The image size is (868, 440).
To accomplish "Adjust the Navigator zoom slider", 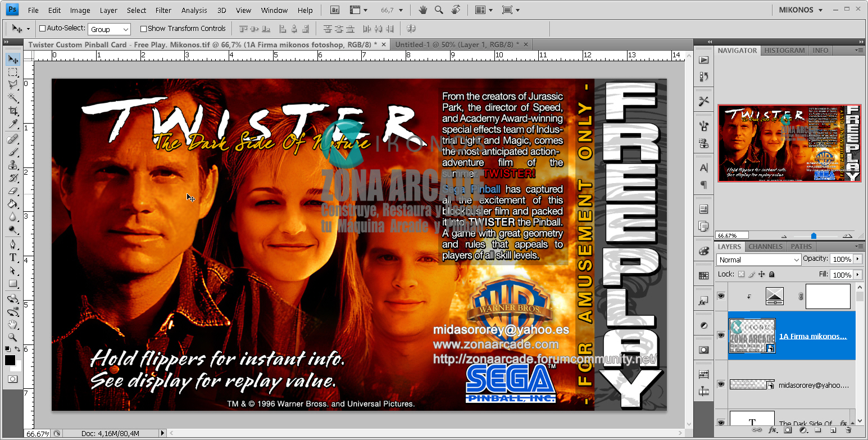I will [x=814, y=236].
